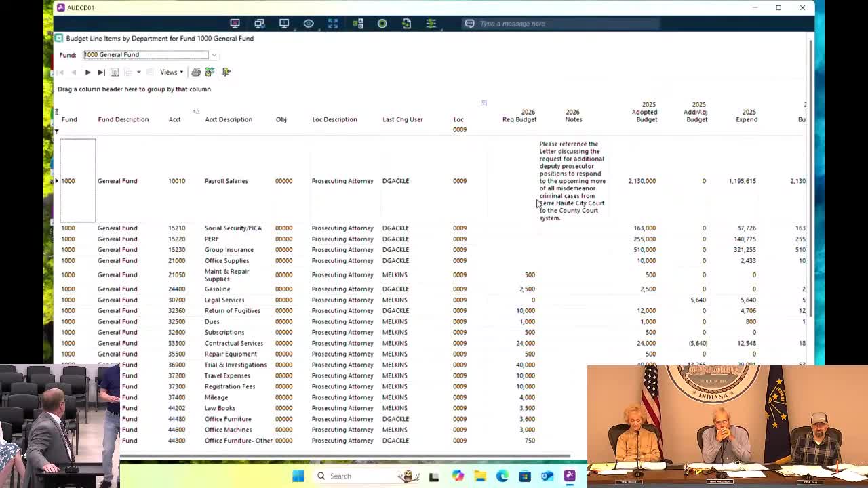Screen dimensions: 868x488
Task: Click the exit door icon in toolbar
Action: click(226, 72)
